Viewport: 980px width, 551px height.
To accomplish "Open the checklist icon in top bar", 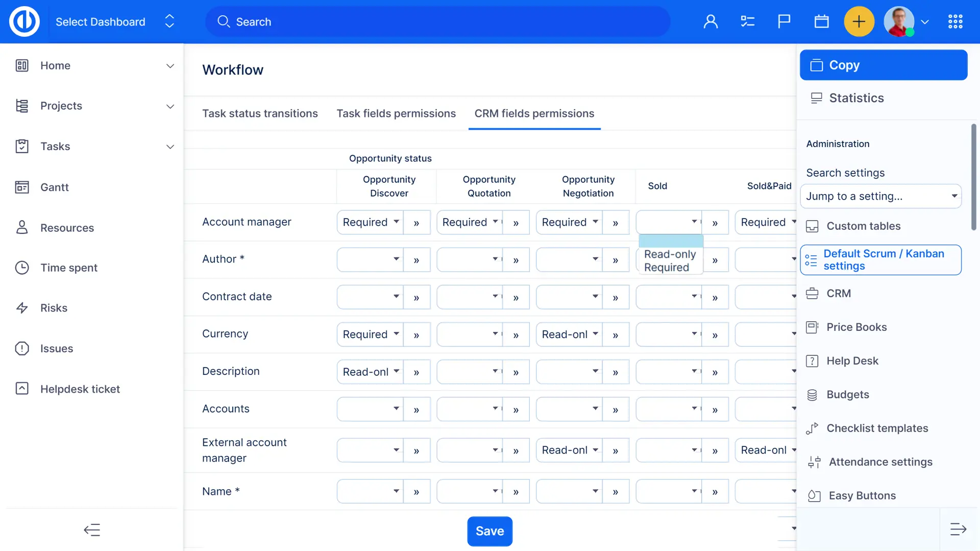I will 747,21.
